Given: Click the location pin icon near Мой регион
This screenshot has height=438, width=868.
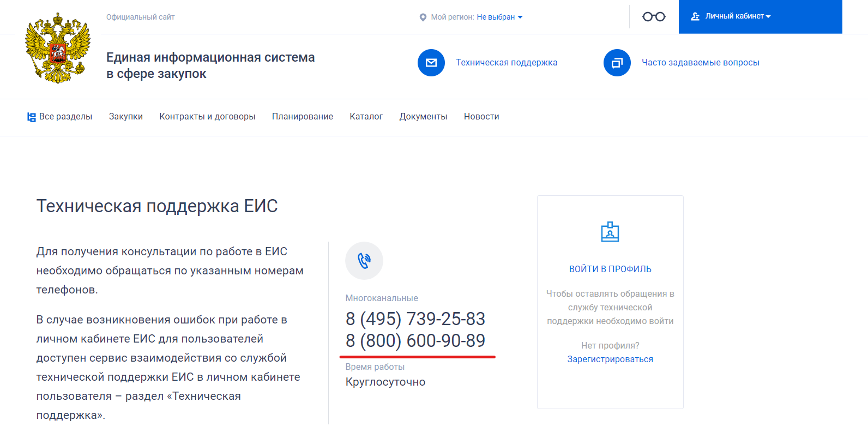Looking at the screenshot, I should [x=423, y=17].
